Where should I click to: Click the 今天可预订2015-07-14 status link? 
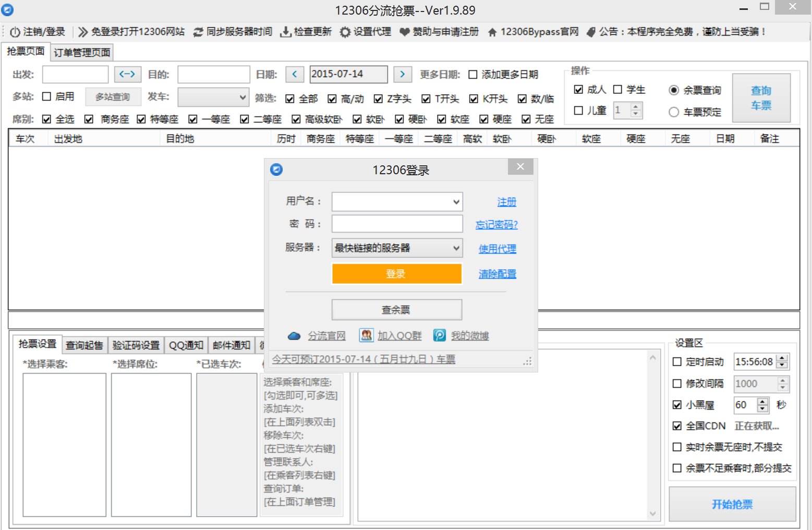(363, 359)
